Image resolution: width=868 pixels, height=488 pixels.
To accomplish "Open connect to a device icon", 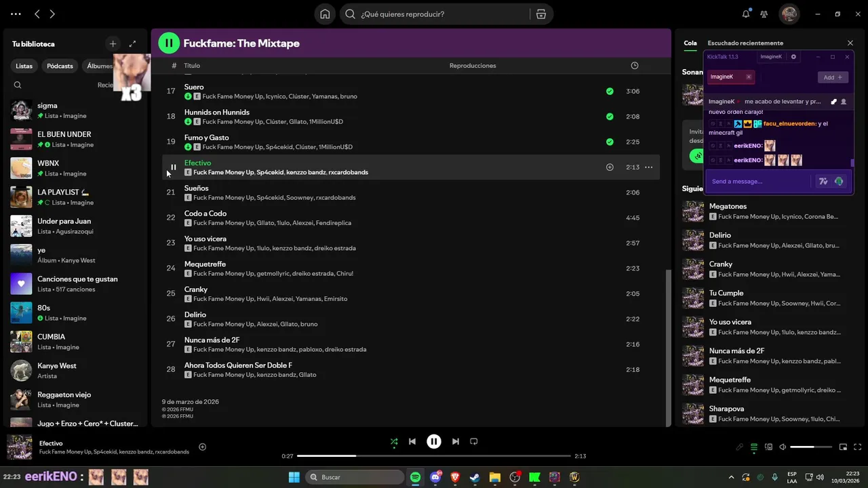I will [768, 447].
